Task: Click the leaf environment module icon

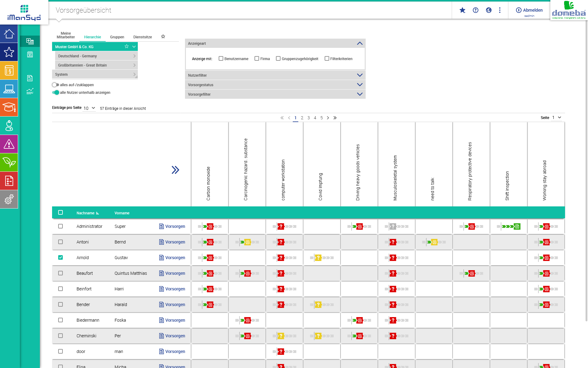Action: coord(9,163)
